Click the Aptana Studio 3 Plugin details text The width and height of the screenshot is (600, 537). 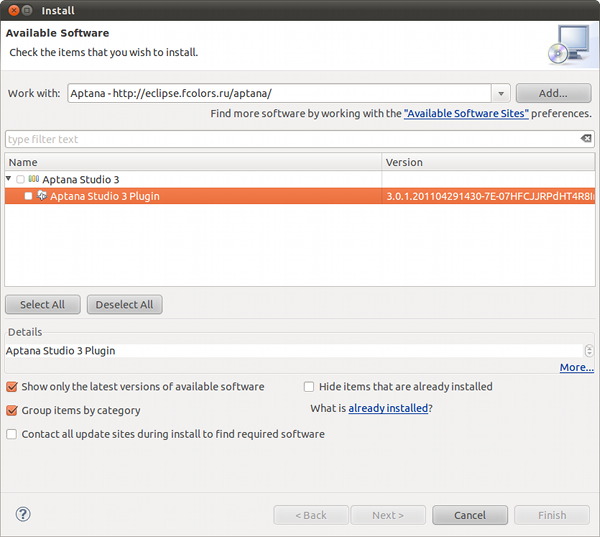60,351
